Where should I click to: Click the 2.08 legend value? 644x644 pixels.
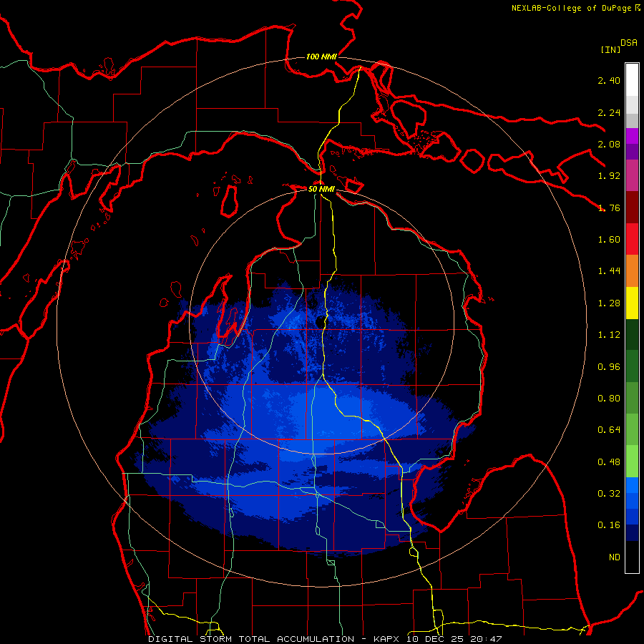coord(609,144)
